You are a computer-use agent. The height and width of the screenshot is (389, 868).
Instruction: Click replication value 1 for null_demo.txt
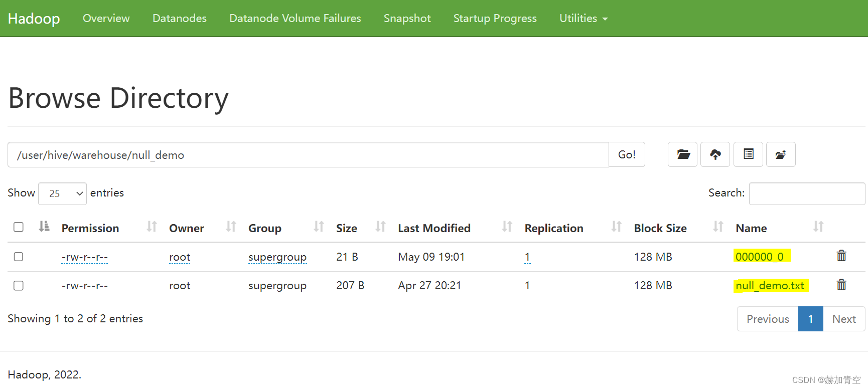pos(527,286)
